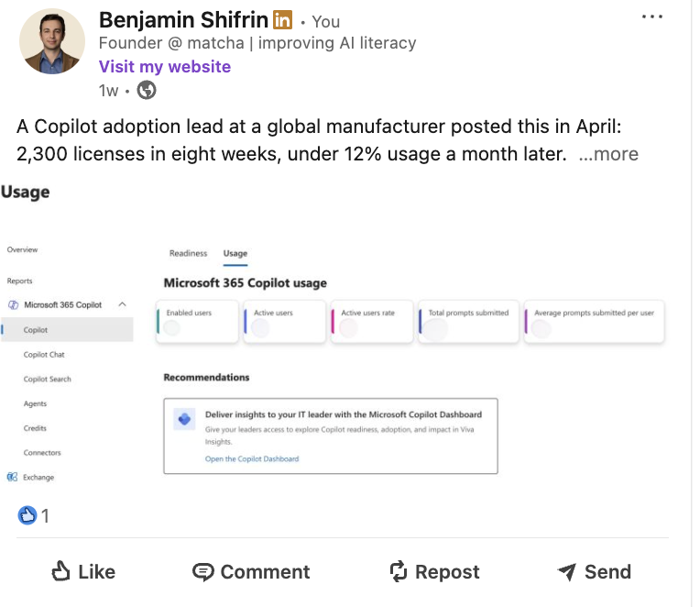
Task: Open Credits report
Action: 35,428
